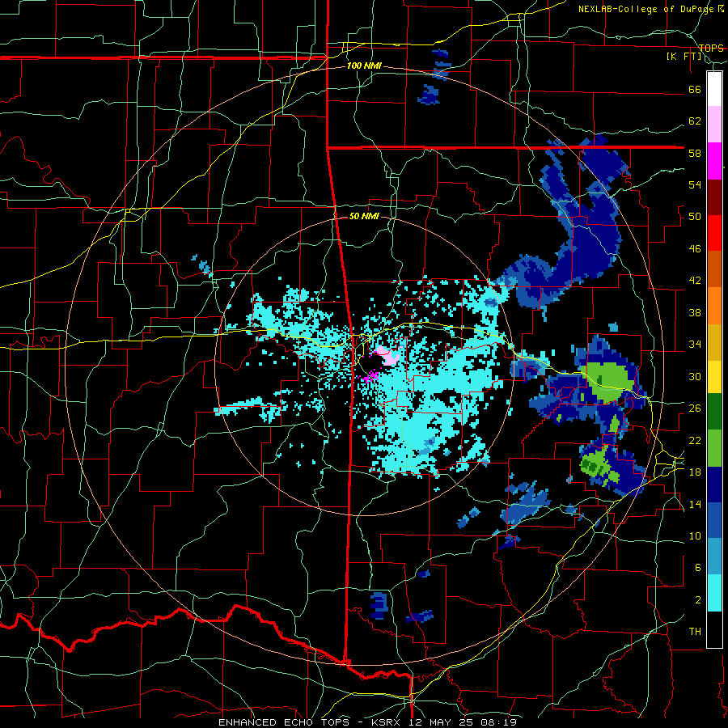
Task: Click the dark navy swatch in the legend
Action: point(714,485)
